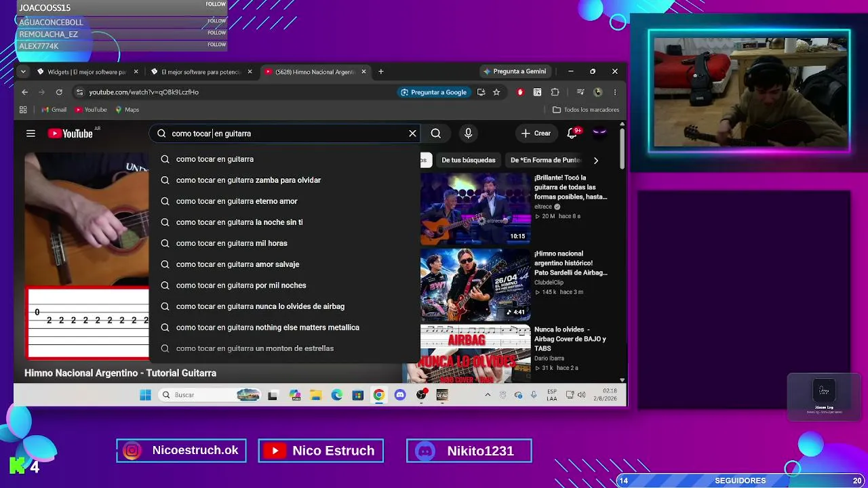The width and height of the screenshot is (868, 488).
Task: Open the red shield extension icon
Action: click(520, 92)
